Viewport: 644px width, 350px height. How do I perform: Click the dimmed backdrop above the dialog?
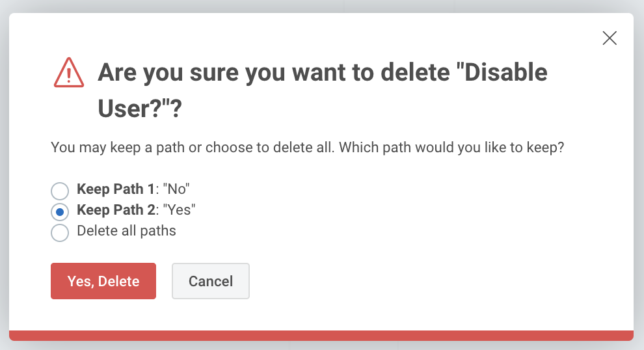321,6
